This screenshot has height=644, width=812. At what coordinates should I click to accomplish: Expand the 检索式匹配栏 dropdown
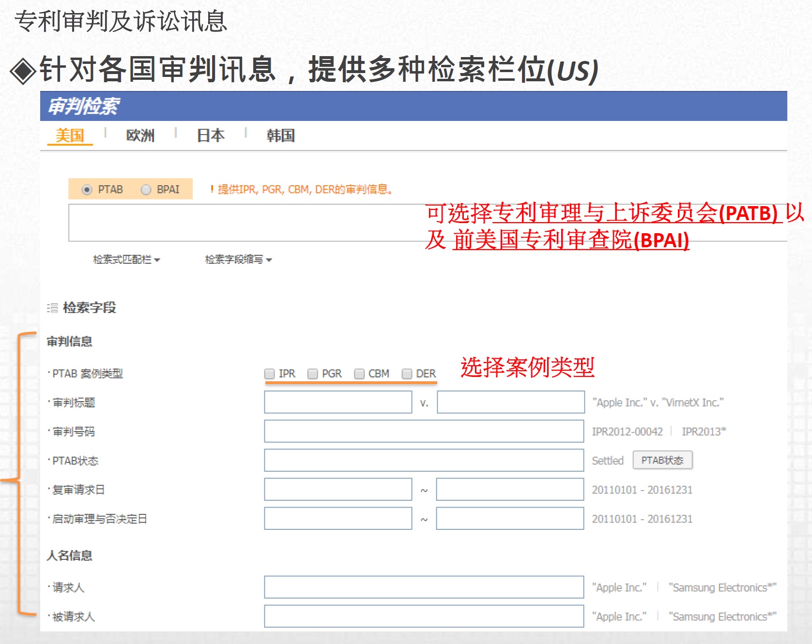[x=126, y=260]
